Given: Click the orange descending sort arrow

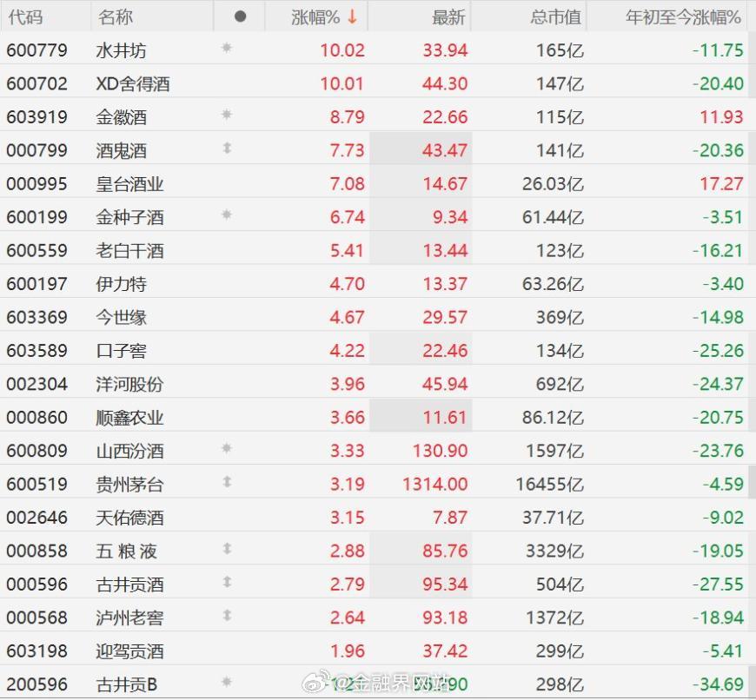Looking at the screenshot, I should (x=353, y=17).
